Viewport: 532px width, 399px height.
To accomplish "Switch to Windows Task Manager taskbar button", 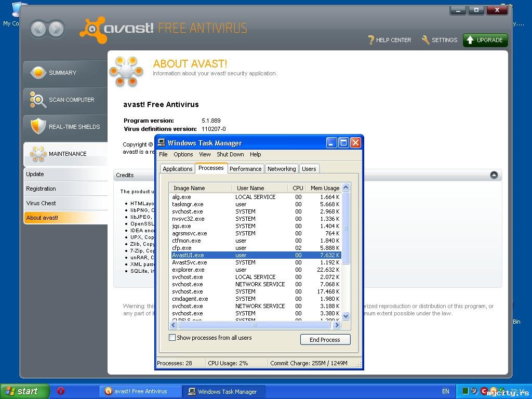I will pos(223,392).
